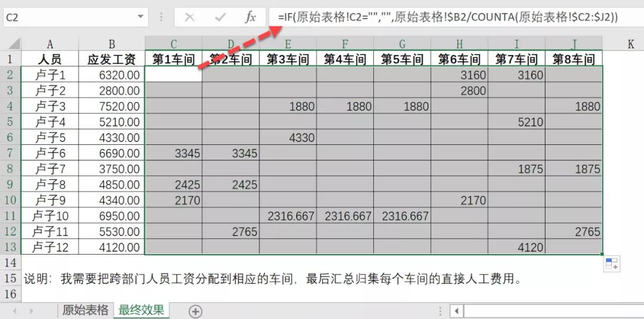Select column K header
Screen dimensions: 644x319
pos(630,44)
